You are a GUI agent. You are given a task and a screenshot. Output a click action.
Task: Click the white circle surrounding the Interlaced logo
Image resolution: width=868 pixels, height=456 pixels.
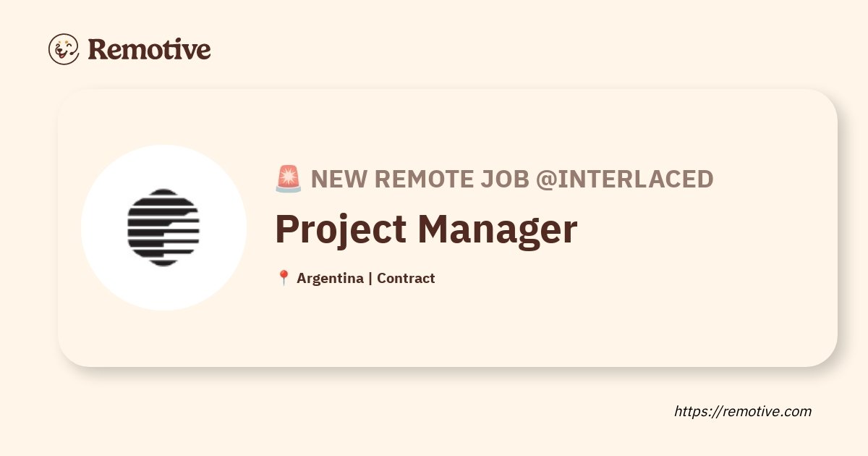point(163,227)
